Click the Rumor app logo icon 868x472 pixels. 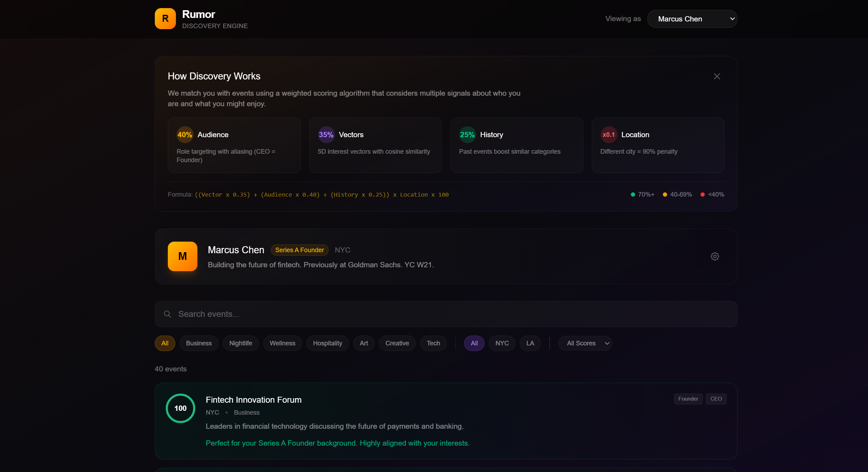[x=165, y=19]
